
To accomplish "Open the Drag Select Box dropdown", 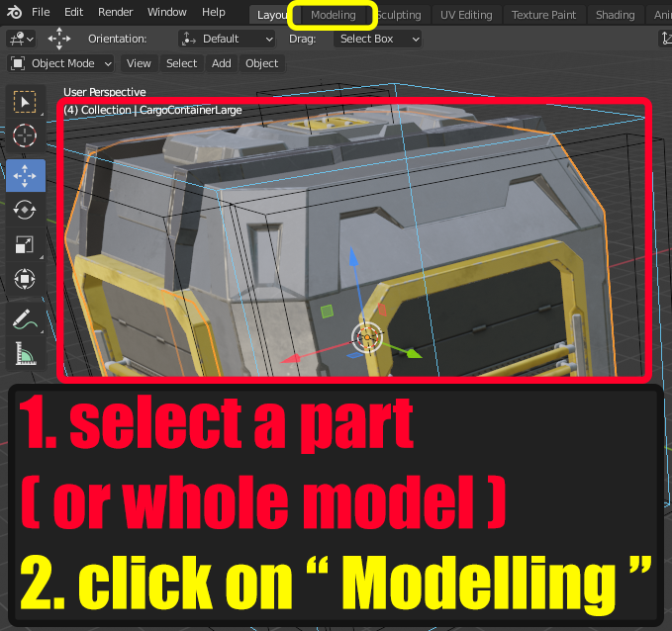I will (378, 39).
